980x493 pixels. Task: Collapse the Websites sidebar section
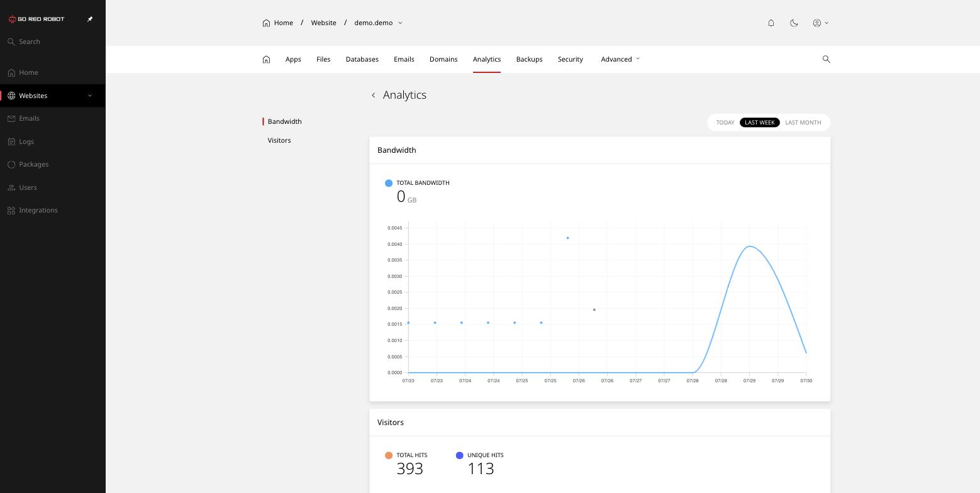pyautogui.click(x=90, y=96)
